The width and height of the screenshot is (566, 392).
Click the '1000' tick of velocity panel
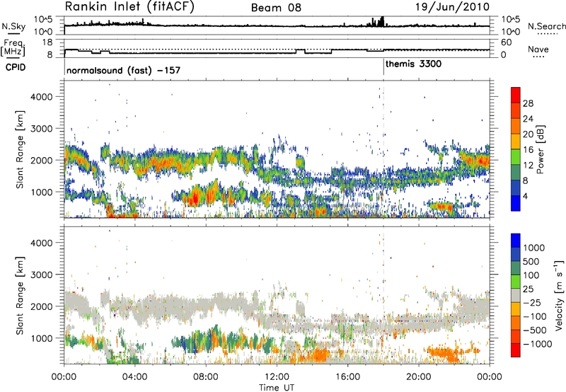[x=42, y=338]
